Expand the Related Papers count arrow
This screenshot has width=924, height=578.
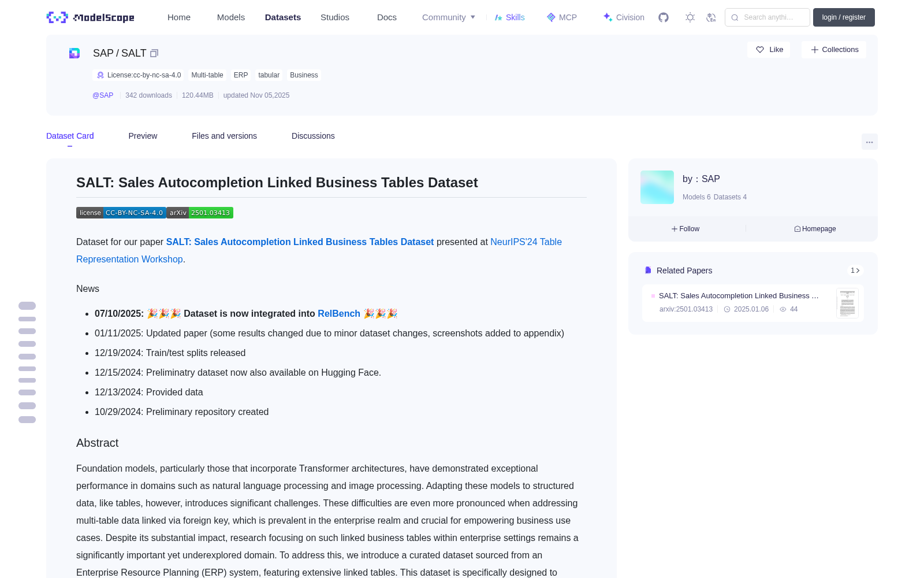[855, 271]
